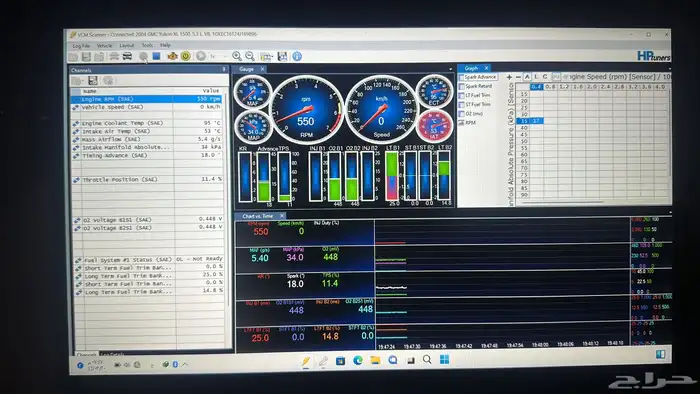The height and width of the screenshot is (394, 700).
Task: Click the yellow-green circular toolbar icon
Action: pyautogui.click(x=186, y=56)
